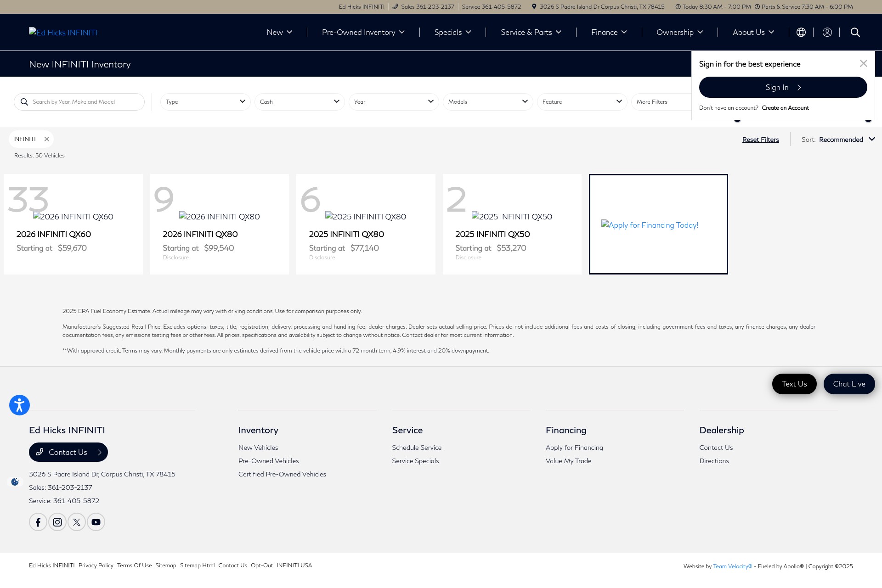
Task: Click the Text Us button
Action: point(794,384)
